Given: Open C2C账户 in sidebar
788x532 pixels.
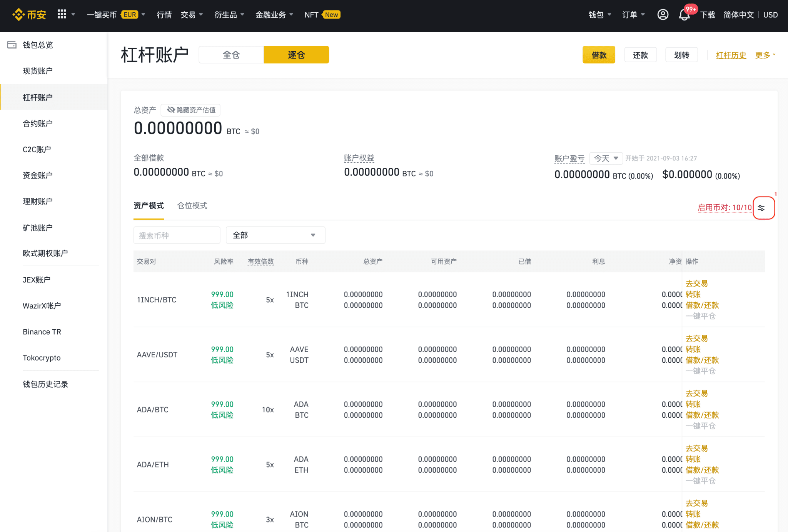Looking at the screenshot, I should (37, 149).
